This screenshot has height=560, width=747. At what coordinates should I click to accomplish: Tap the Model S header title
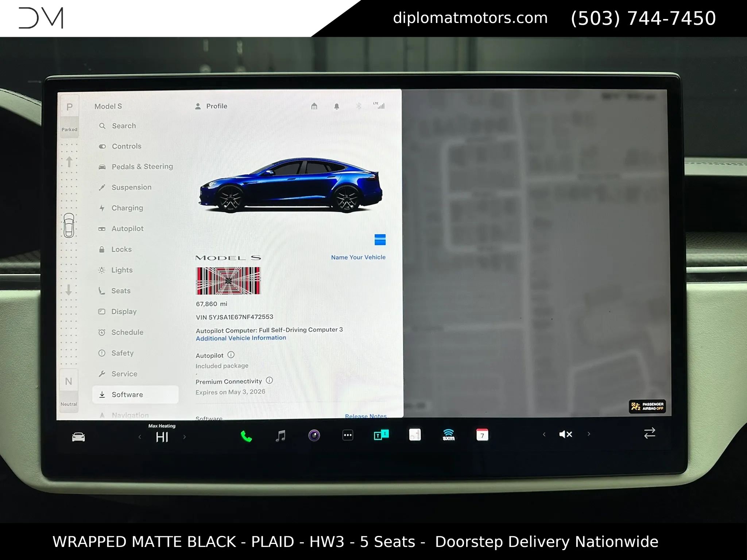pos(108,106)
